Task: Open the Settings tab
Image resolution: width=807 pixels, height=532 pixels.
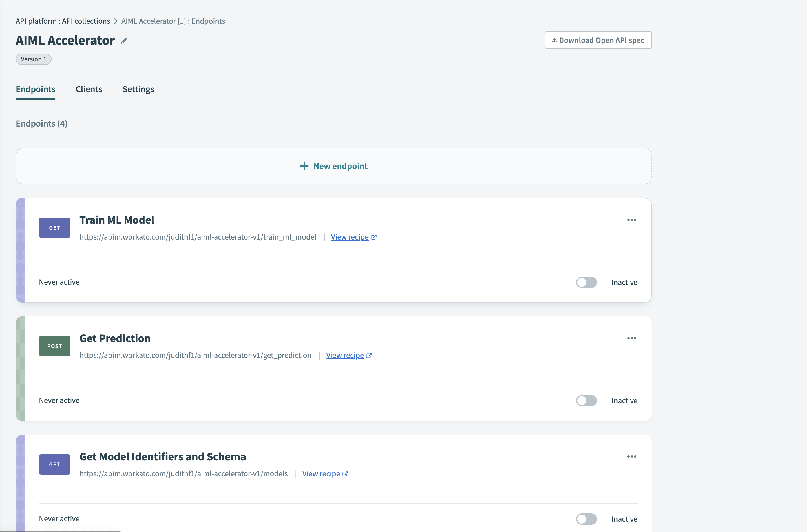Action: tap(138, 89)
